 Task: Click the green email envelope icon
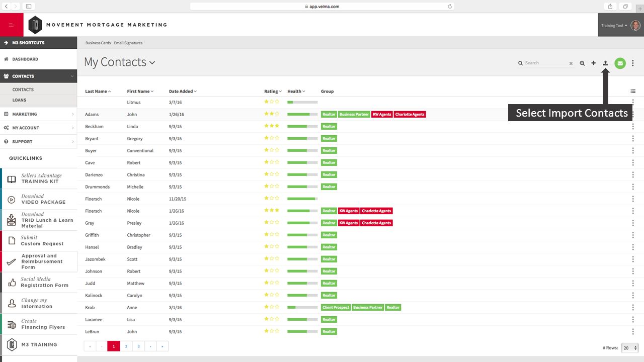620,63
